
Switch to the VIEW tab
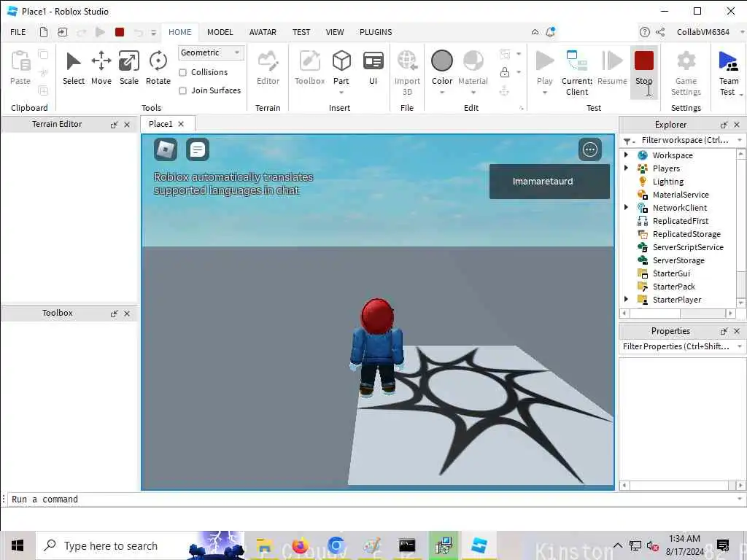click(x=334, y=32)
